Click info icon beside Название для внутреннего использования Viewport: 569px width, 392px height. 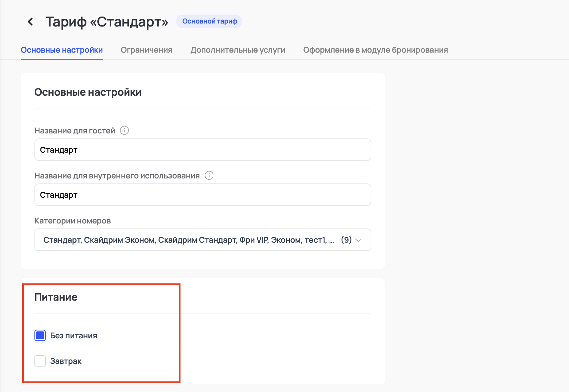tap(209, 175)
